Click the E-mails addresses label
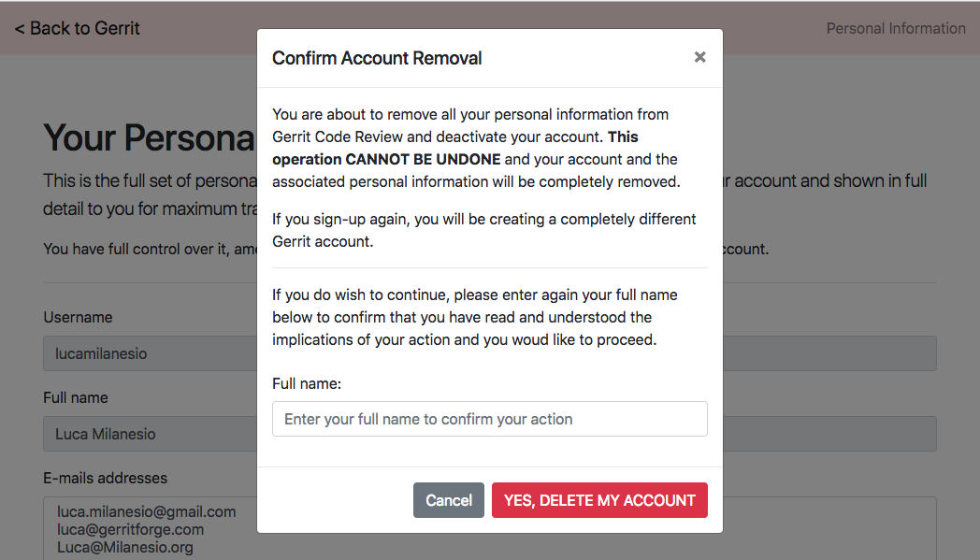This screenshot has height=560, width=980. [x=105, y=478]
